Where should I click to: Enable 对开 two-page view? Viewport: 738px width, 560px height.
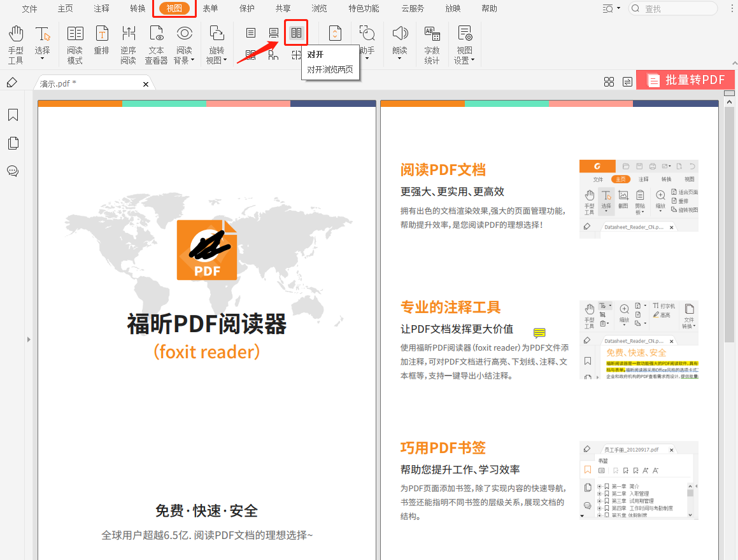coord(296,33)
